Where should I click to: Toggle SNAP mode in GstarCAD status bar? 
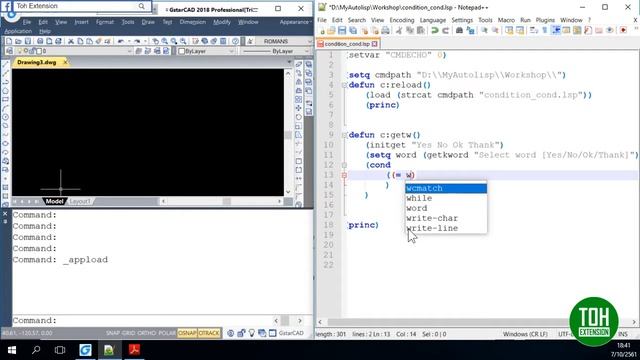pyautogui.click(x=113, y=333)
